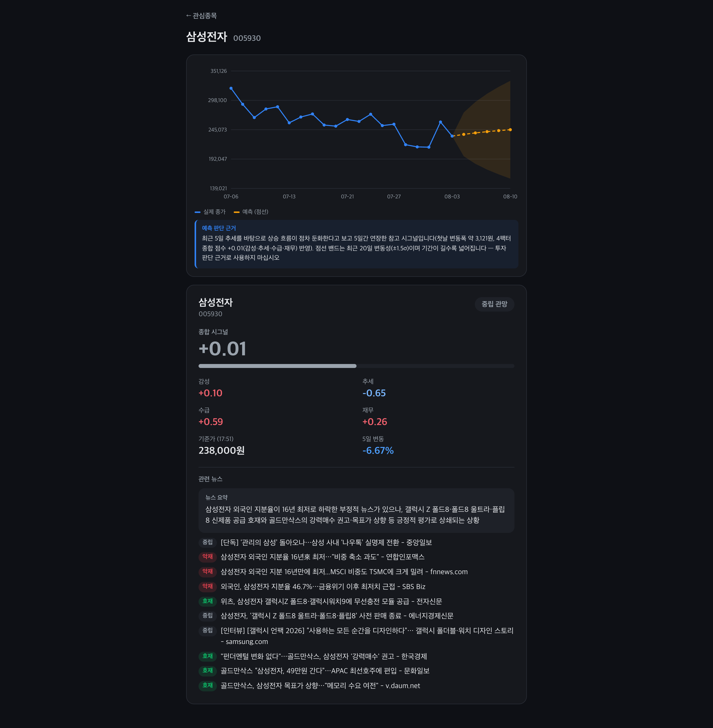Click the 중립 관망 status badge

coord(494,304)
